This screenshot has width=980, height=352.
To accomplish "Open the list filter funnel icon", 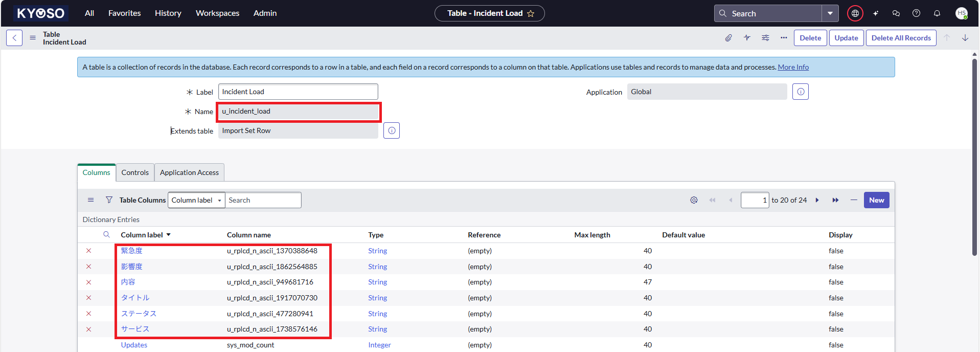I will pos(109,200).
